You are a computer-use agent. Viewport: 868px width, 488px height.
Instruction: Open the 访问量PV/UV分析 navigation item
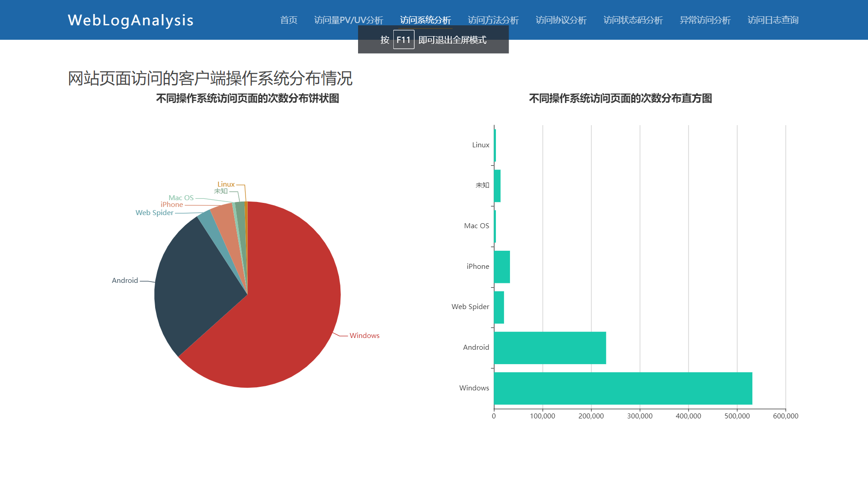pos(348,20)
